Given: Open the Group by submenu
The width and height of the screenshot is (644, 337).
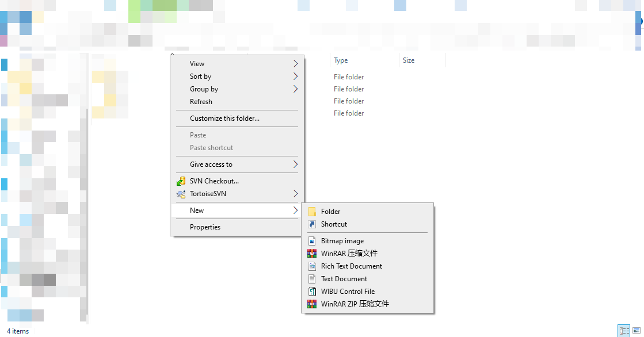Looking at the screenshot, I should (x=295, y=89).
